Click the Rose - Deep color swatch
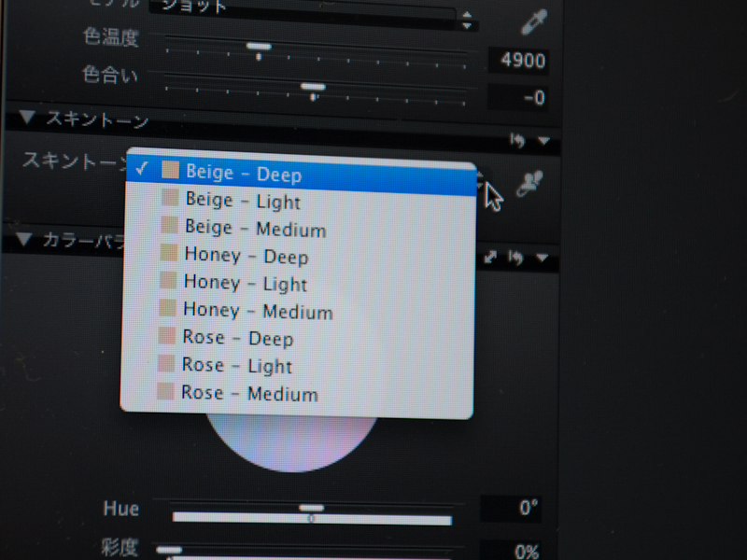This screenshot has height=560, width=747. 167,335
